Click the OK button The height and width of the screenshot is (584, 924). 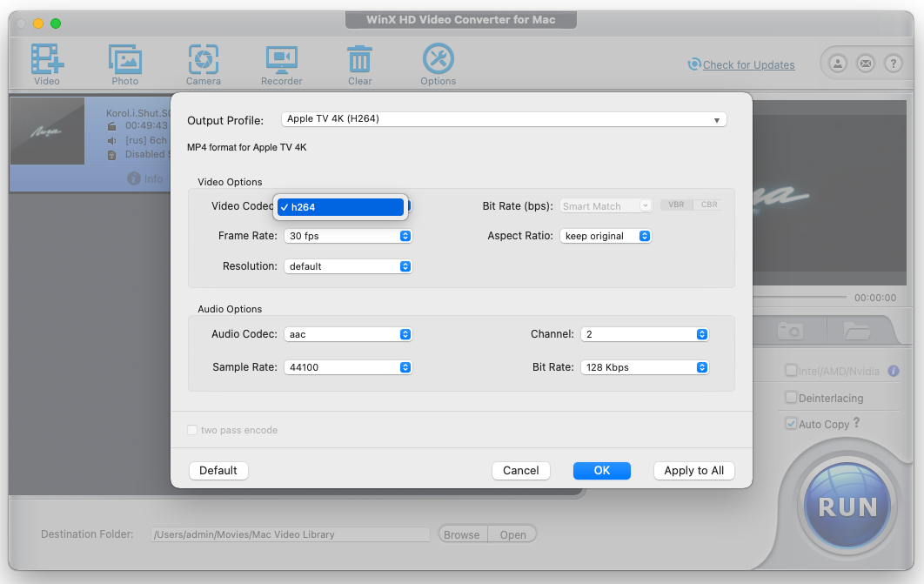pos(601,470)
